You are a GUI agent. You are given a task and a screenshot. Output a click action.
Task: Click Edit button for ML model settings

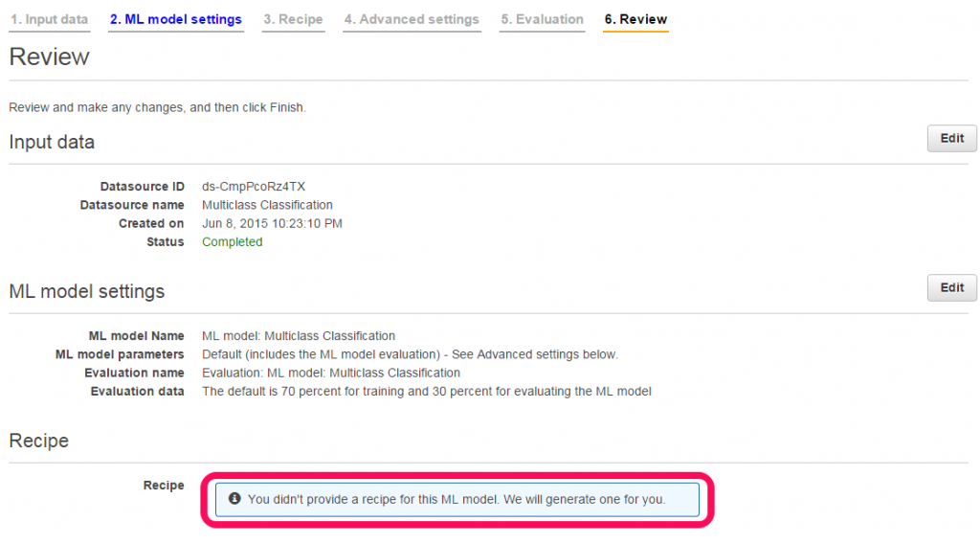952,287
